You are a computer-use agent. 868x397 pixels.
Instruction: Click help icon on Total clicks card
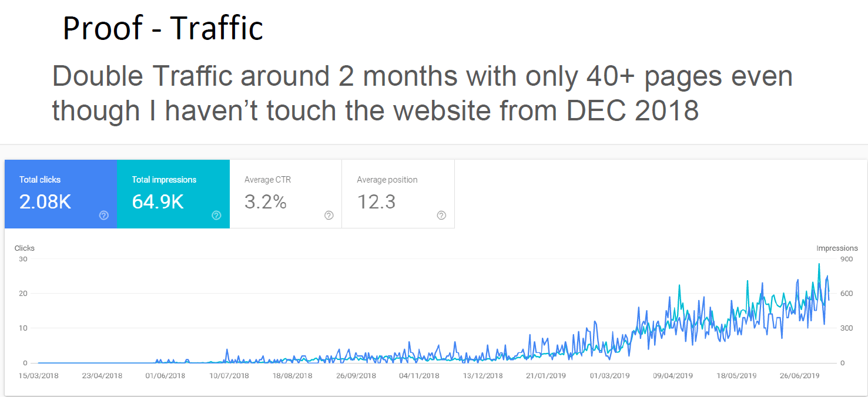[104, 216]
